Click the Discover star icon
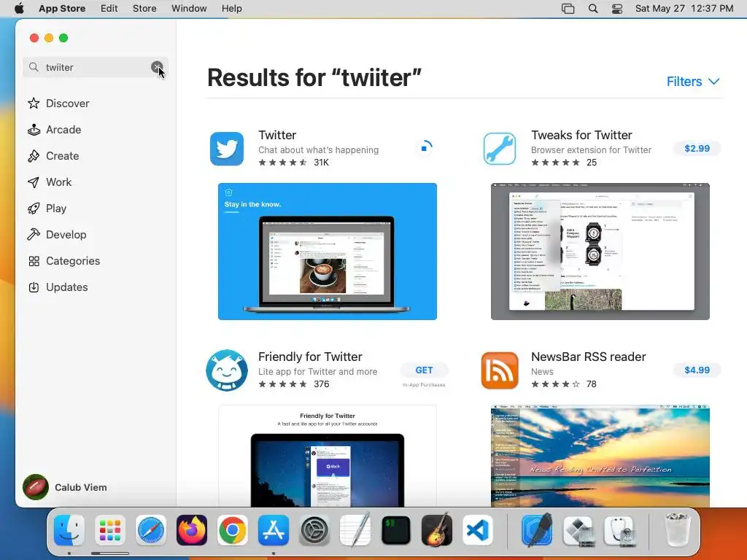Screen dimensions: 747x560 tap(34, 104)
